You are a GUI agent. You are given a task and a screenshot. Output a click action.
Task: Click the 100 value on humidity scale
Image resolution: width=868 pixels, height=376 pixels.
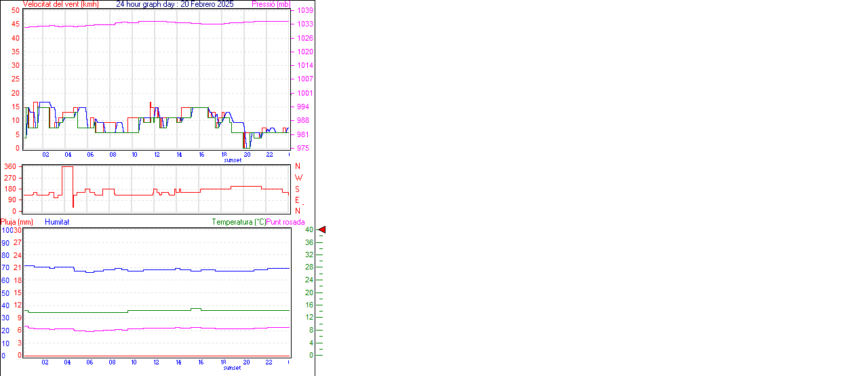click(x=6, y=230)
